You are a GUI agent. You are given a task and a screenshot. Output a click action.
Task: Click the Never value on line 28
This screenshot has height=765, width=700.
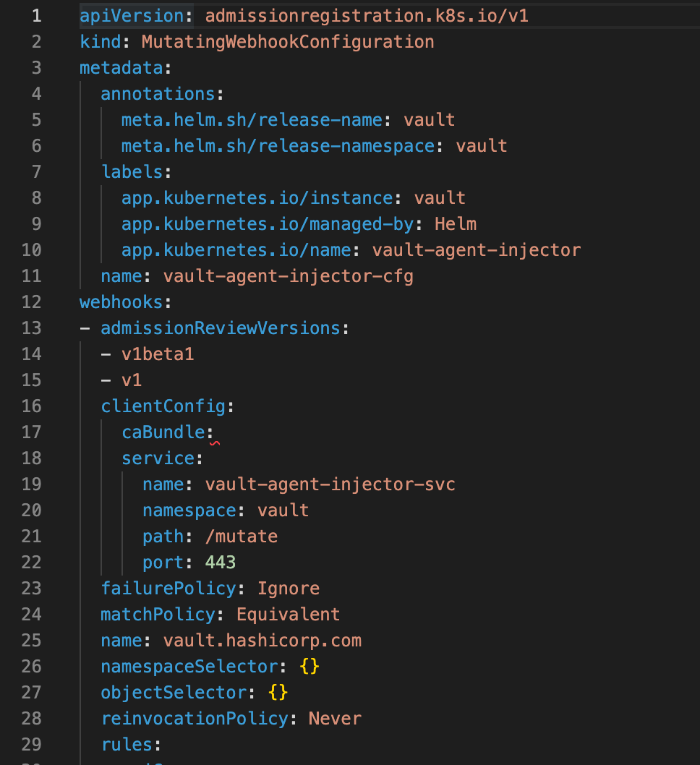point(335,718)
